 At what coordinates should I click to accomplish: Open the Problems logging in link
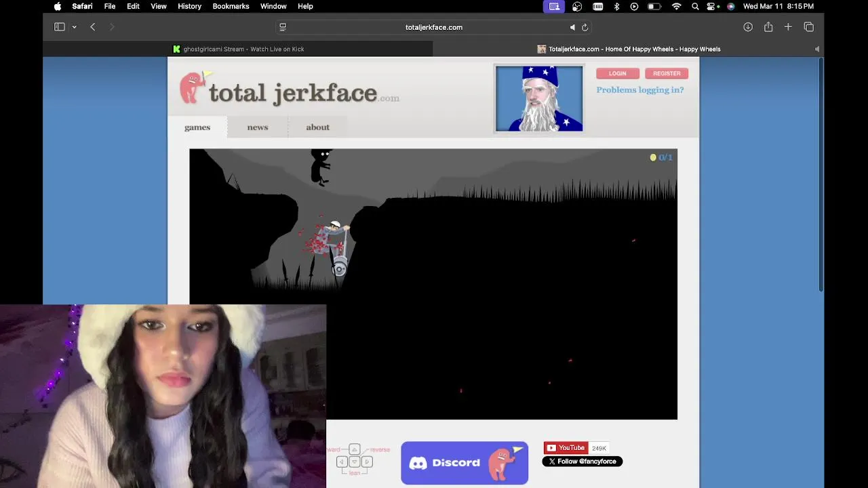pos(640,89)
